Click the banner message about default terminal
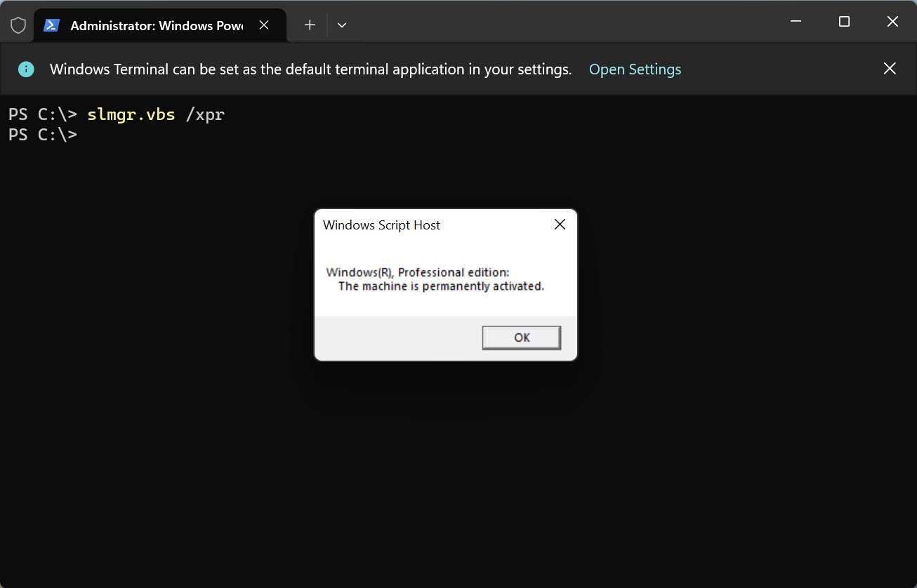Image resolution: width=917 pixels, height=588 pixels. point(310,69)
